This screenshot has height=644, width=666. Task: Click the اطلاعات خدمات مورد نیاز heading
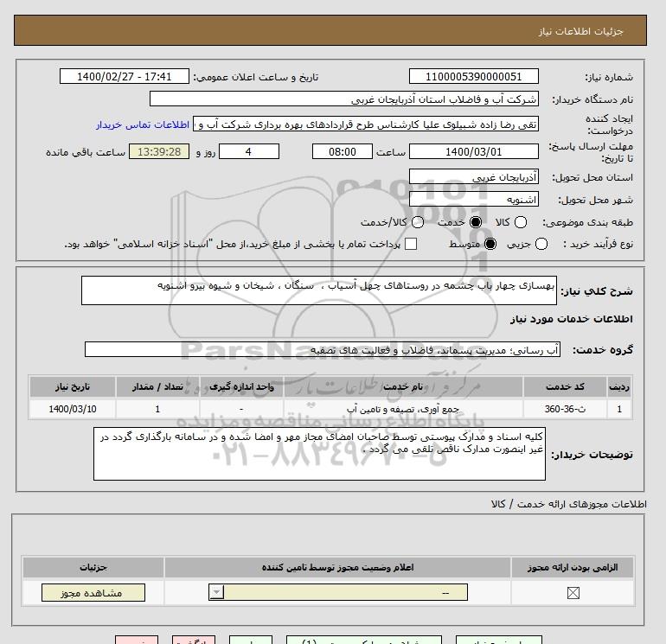(571, 319)
